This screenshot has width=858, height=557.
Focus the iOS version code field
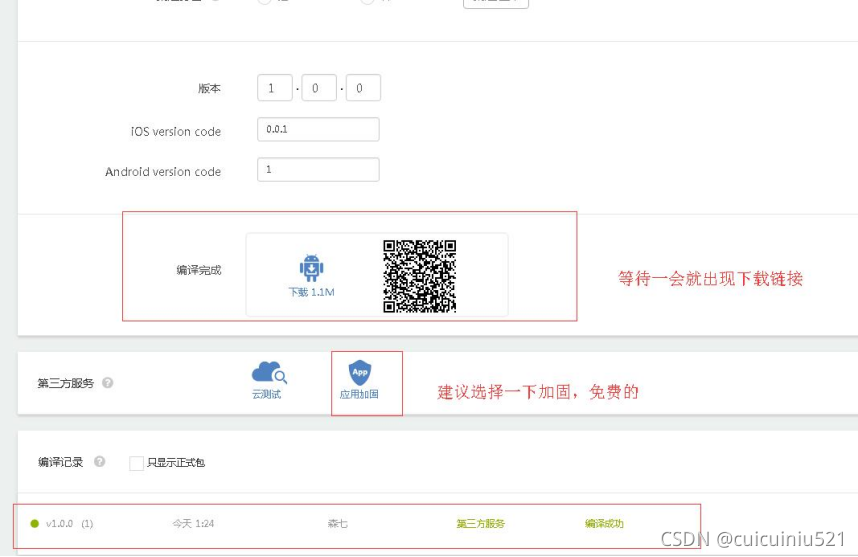(318, 130)
